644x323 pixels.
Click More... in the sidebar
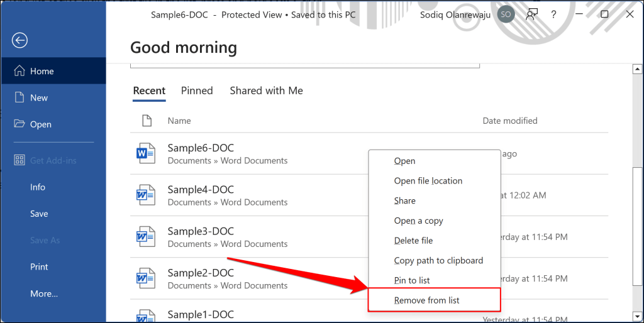tap(44, 293)
